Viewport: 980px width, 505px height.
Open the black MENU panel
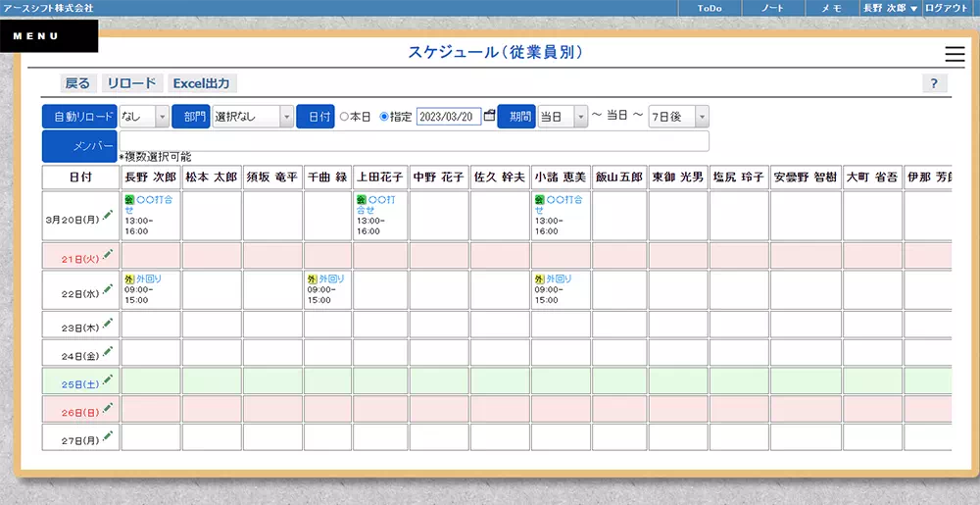point(49,35)
